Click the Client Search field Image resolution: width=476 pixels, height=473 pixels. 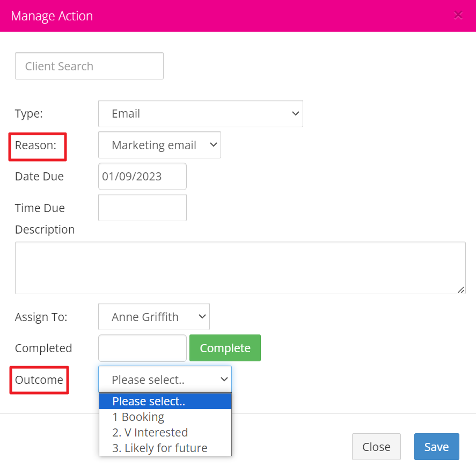click(x=89, y=66)
